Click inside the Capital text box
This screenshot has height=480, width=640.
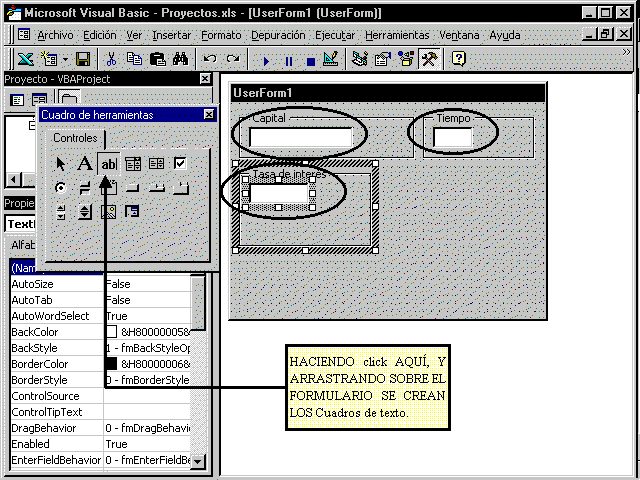(300, 137)
